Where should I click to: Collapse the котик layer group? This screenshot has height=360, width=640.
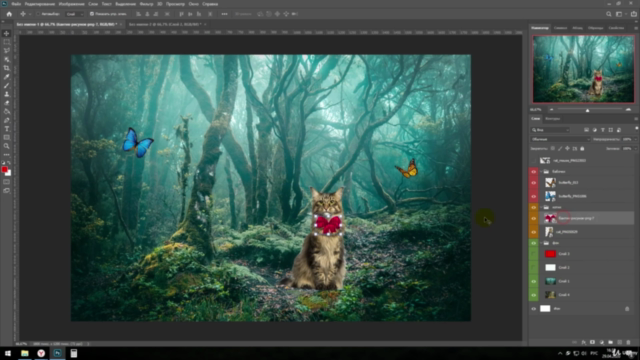(542, 207)
